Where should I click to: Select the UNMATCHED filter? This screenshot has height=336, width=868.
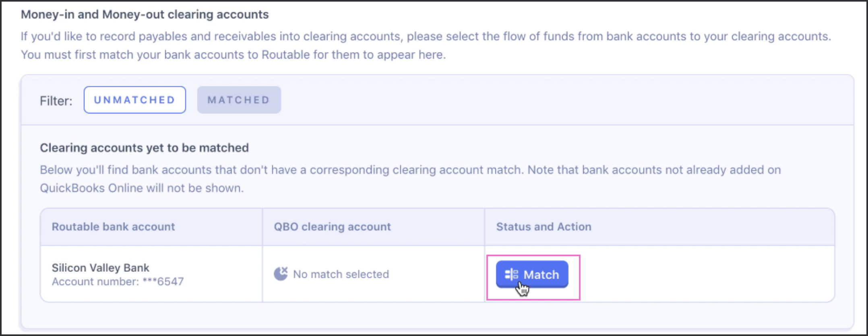(135, 100)
